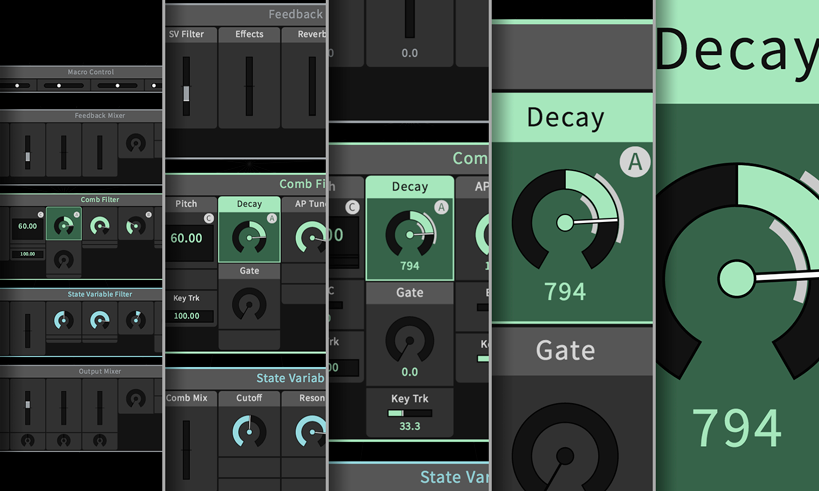Click the highlighted Comb Filter knob in leftmost panel
Image resolution: width=819 pixels, height=491 pixels.
tap(64, 226)
